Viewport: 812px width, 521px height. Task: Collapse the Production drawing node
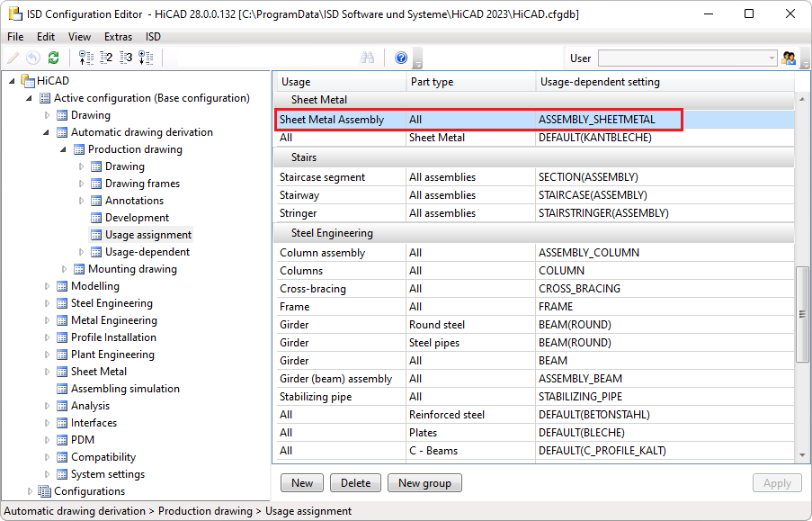(x=63, y=149)
